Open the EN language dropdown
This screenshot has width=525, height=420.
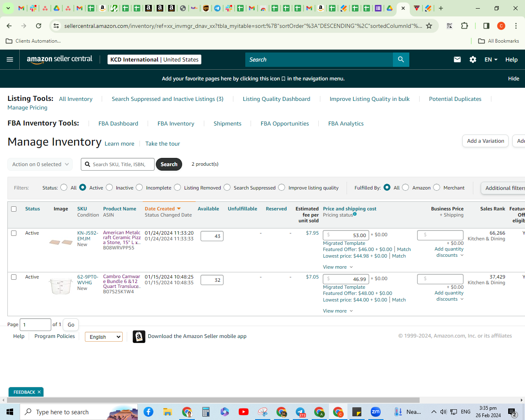click(x=491, y=59)
